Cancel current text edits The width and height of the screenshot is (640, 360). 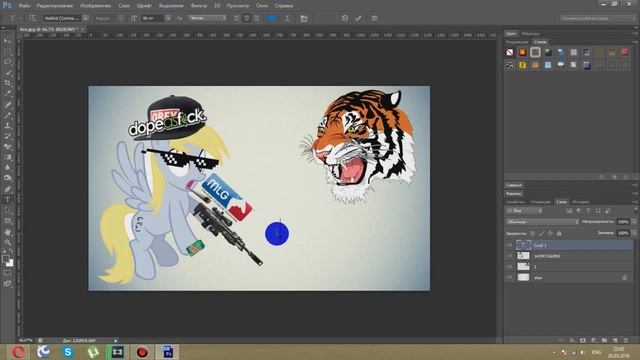pyautogui.click(x=345, y=18)
